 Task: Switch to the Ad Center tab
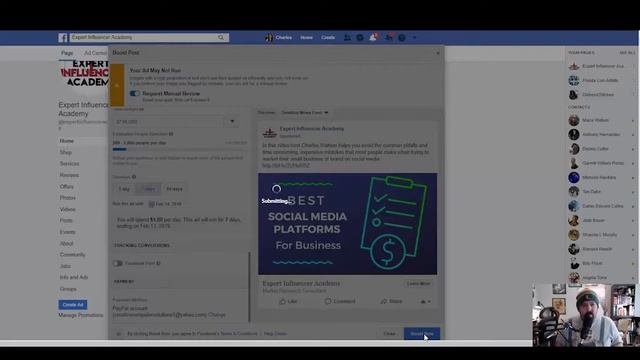(96, 53)
